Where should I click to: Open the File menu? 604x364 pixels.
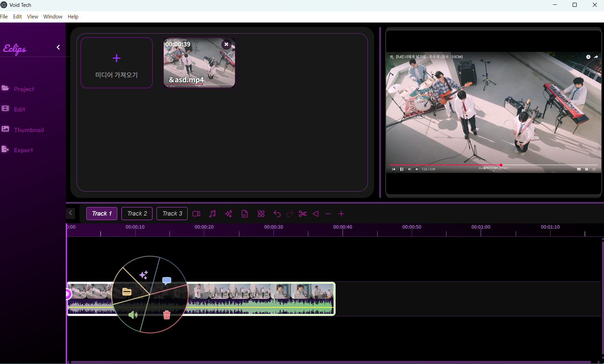[x=4, y=17]
